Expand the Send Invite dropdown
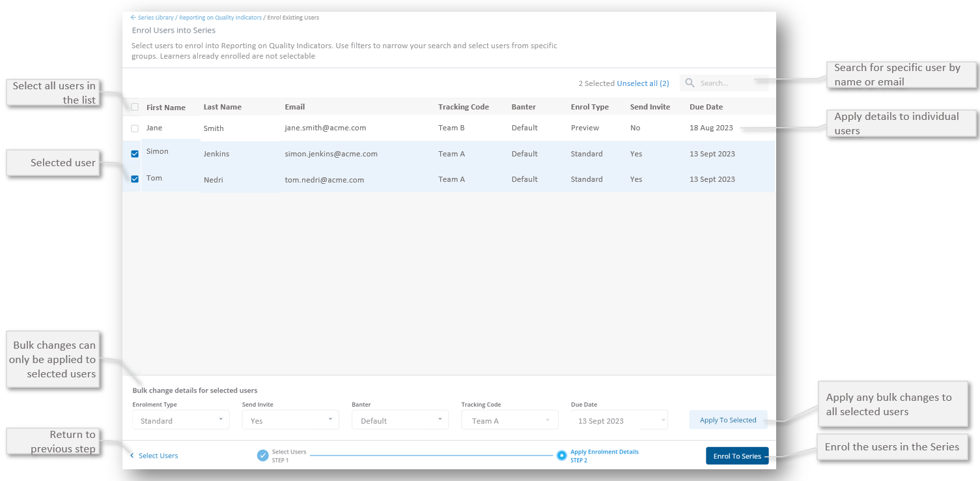Screen dimensions: 980x481 coord(290,420)
